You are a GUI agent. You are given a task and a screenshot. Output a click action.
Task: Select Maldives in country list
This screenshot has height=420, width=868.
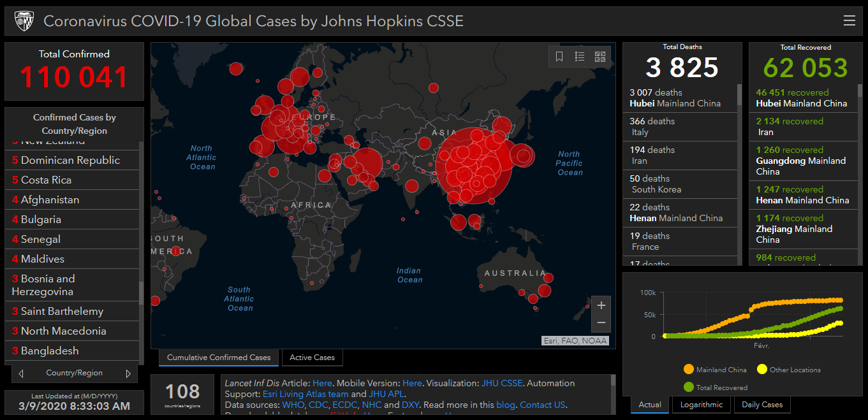71,259
